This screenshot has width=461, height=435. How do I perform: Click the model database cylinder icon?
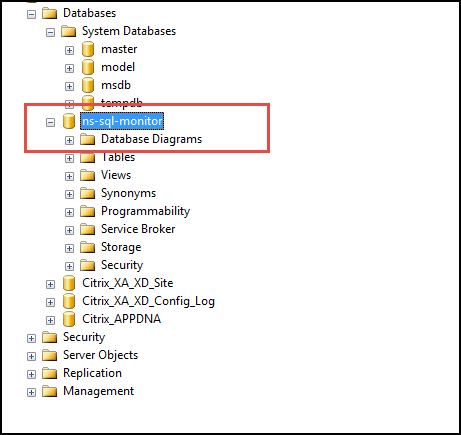pos(88,67)
